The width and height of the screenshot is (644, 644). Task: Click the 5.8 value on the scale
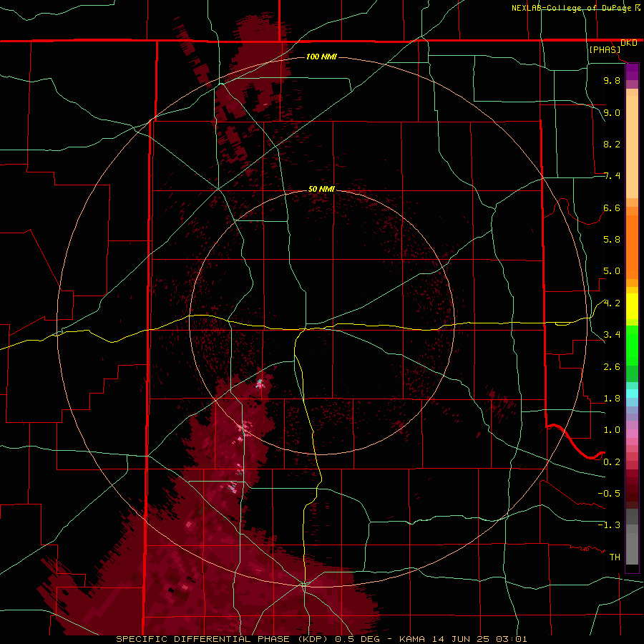tap(612, 240)
